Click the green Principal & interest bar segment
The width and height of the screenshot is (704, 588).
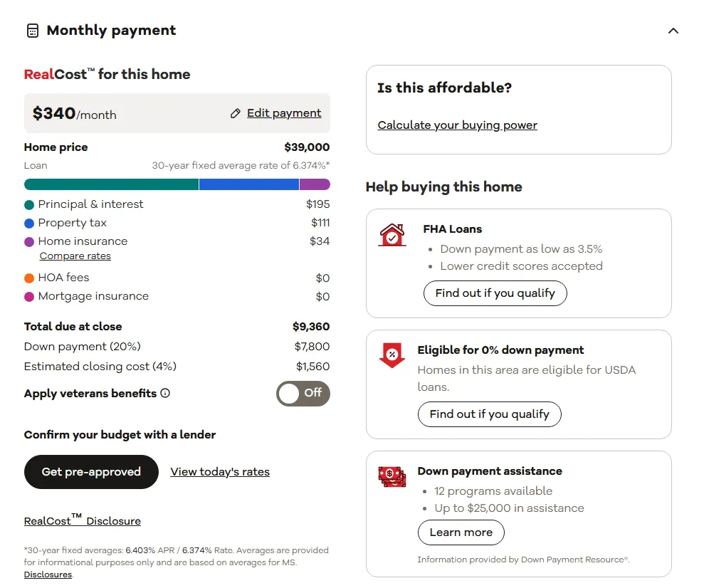click(x=111, y=184)
